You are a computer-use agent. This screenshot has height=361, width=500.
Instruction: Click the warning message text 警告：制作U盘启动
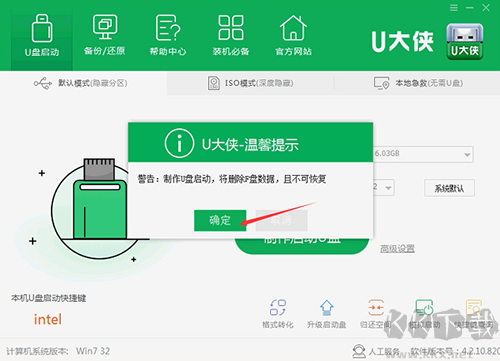point(232,179)
